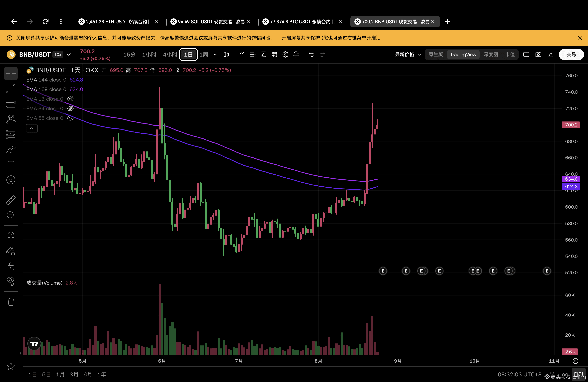Screen dimensions: 588x382
Task: Click the white trade button
Action: tap(571, 55)
